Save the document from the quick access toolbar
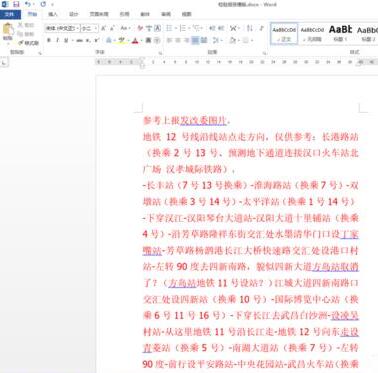The height and width of the screenshot is (373, 378). coord(16,4)
